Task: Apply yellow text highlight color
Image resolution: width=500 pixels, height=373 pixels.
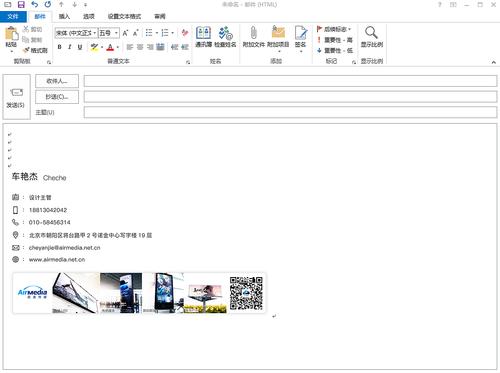Action: click(94, 47)
